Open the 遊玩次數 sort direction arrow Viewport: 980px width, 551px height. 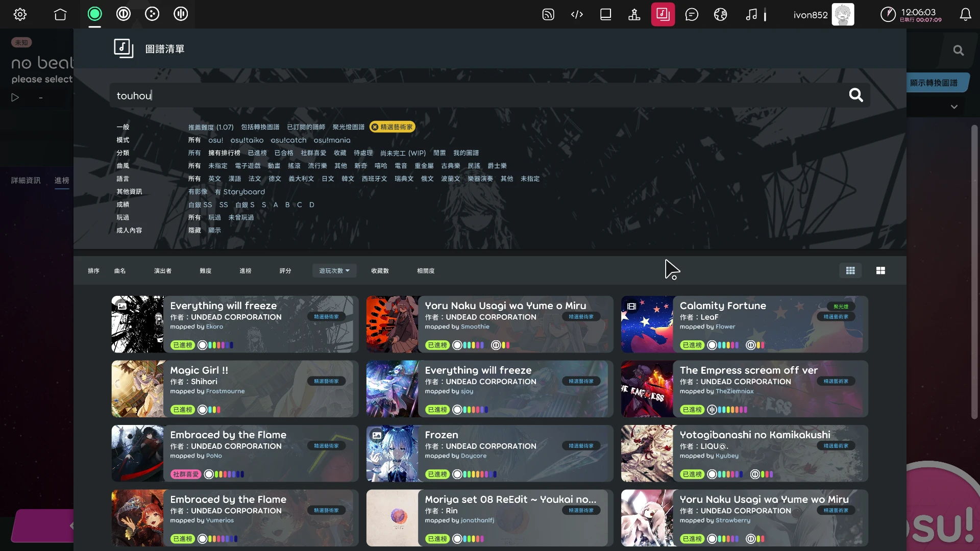[x=348, y=270]
